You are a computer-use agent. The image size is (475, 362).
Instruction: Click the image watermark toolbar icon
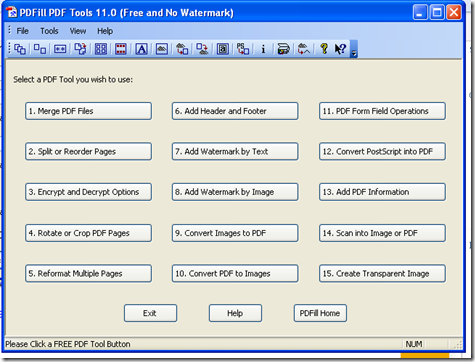click(x=162, y=49)
